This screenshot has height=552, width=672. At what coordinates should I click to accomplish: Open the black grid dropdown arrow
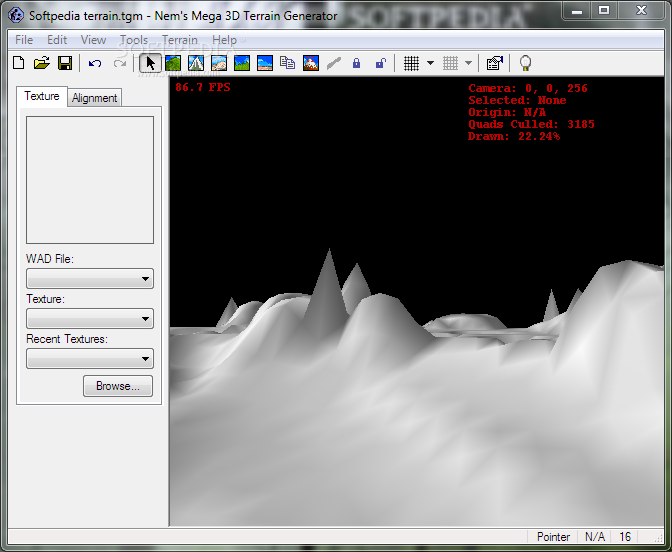pyautogui.click(x=430, y=63)
